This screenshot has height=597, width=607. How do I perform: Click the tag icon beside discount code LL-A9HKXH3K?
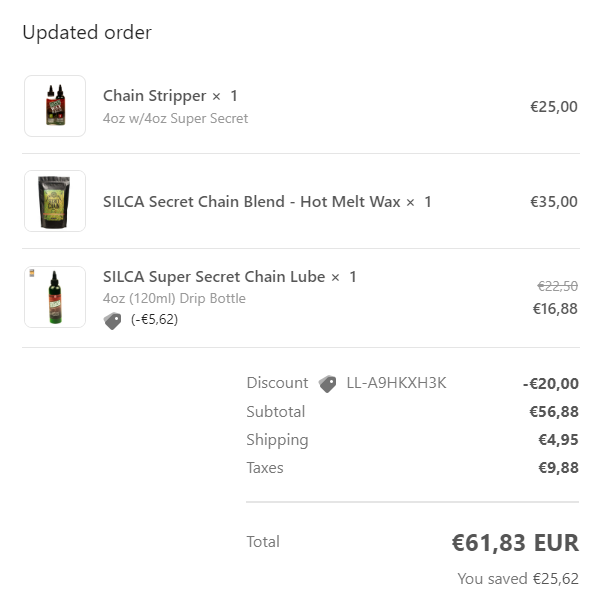tap(327, 383)
